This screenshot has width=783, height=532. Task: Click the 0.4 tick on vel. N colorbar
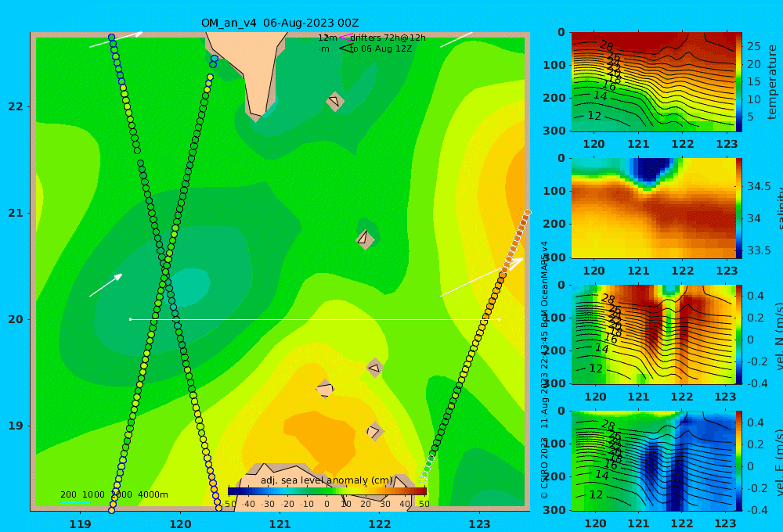pos(756,296)
